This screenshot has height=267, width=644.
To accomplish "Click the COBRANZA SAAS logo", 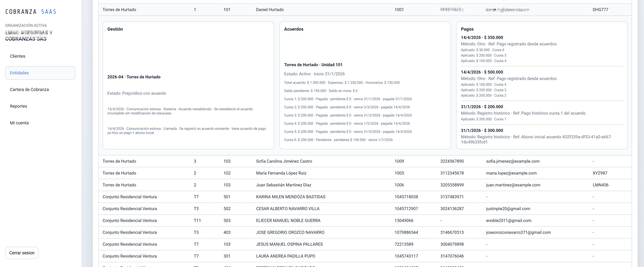I will (x=31, y=12).
